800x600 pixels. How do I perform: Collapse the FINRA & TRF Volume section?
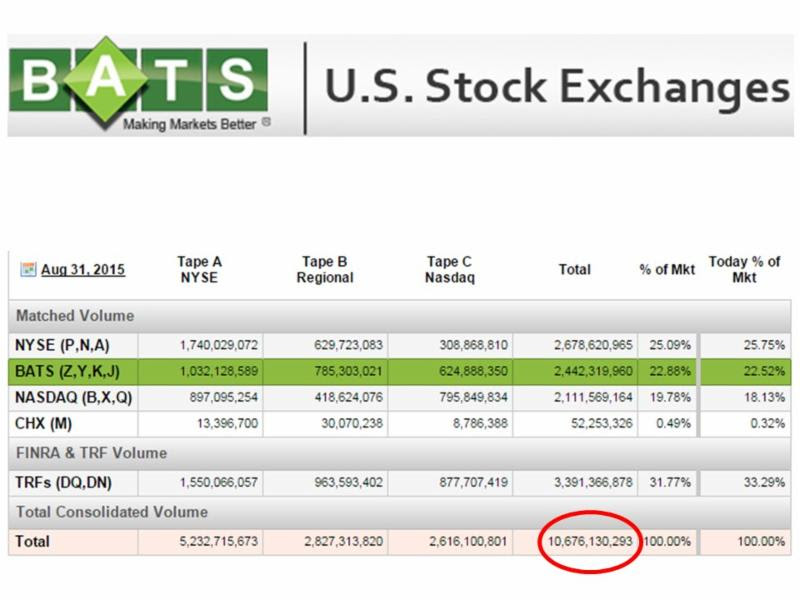pos(399,453)
